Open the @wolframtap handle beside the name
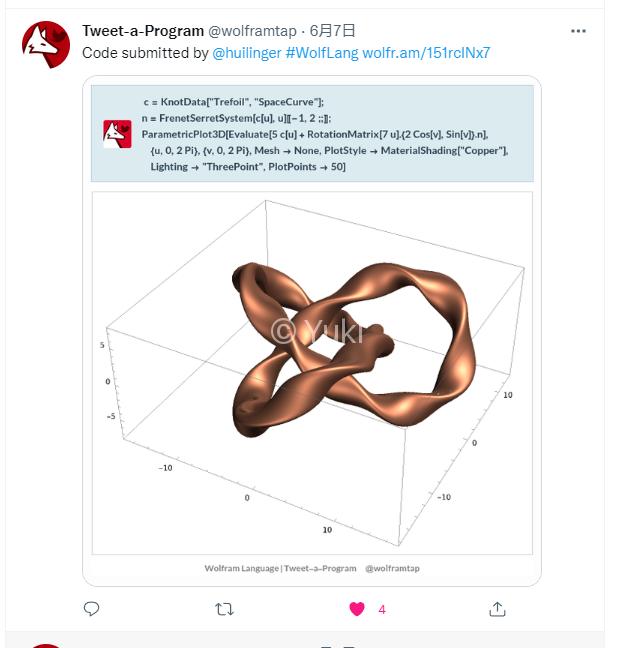 252,31
